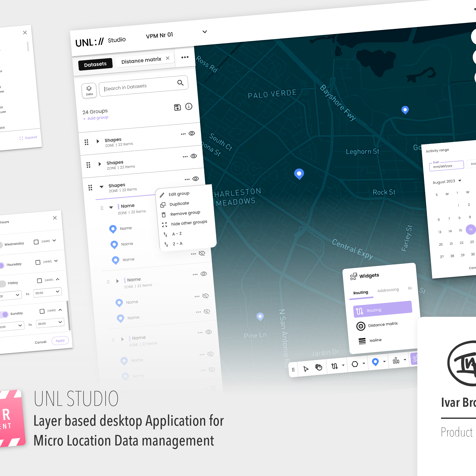
Task: Expand the second Shapes group triangle
Action: coord(100,164)
